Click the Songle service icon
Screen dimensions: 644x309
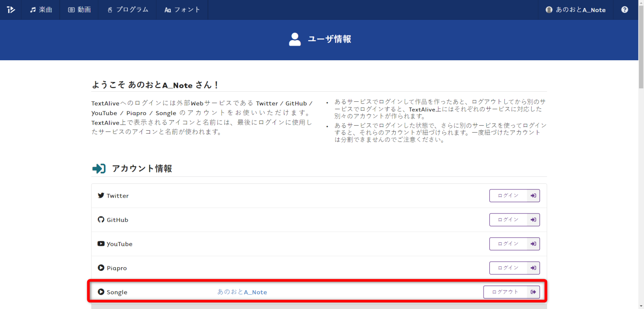tap(101, 292)
